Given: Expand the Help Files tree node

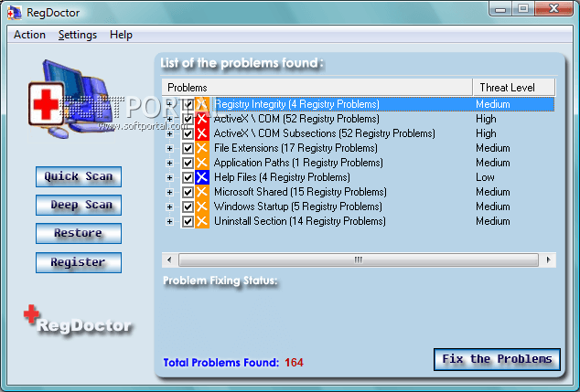Looking at the screenshot, I should (x=169, y=177).
